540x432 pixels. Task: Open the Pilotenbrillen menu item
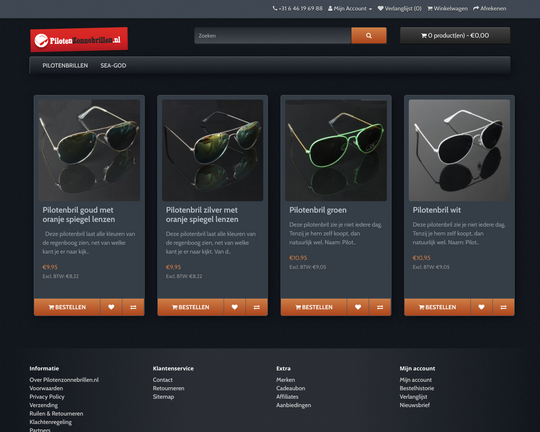click(65, 65)
